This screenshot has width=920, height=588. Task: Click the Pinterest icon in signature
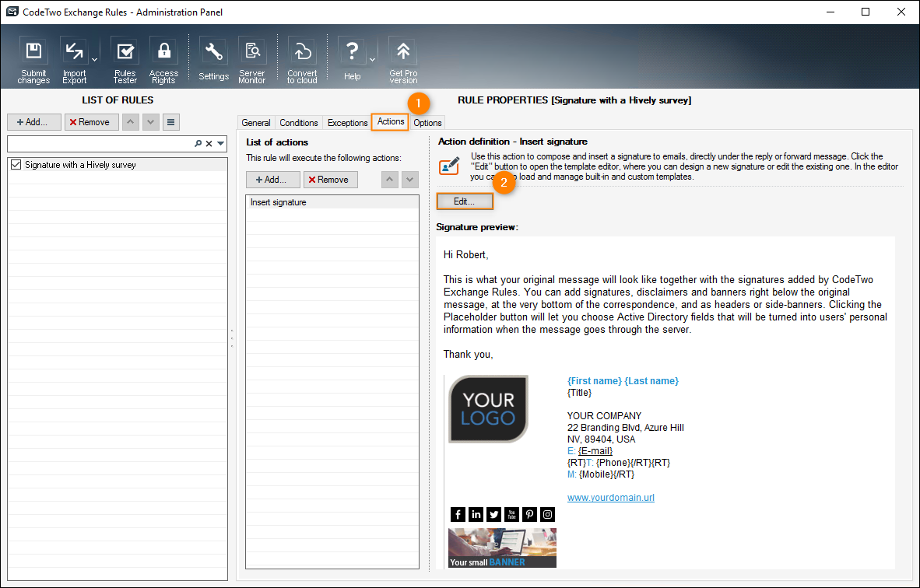(x=530, y=514)
